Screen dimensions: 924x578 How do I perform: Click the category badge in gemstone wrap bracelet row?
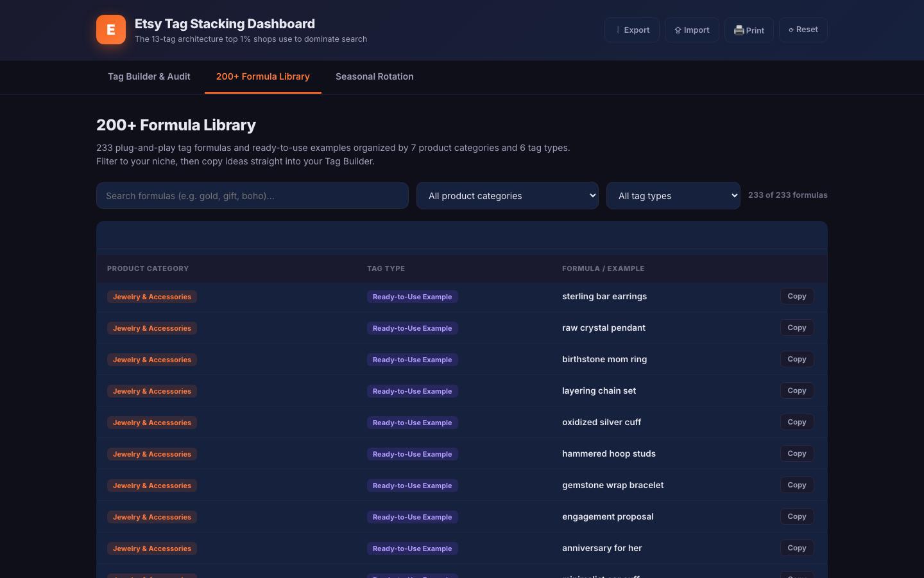[x=152, y=486]
